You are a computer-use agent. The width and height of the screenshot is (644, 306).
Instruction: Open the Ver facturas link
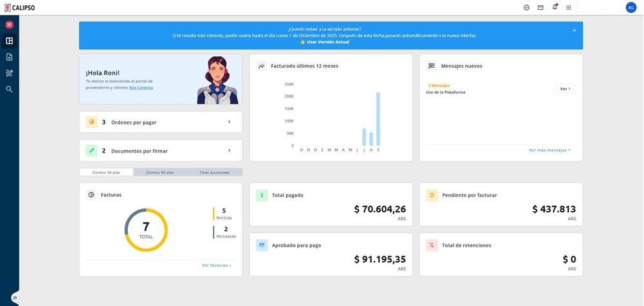pyautogui.click(x=216, y=265)
